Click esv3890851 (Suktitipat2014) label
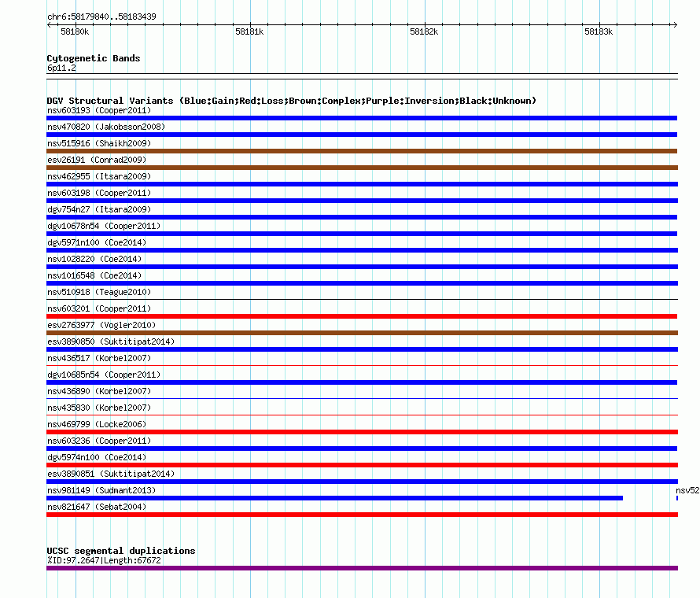The image size is (700, 598). point(111,474)
